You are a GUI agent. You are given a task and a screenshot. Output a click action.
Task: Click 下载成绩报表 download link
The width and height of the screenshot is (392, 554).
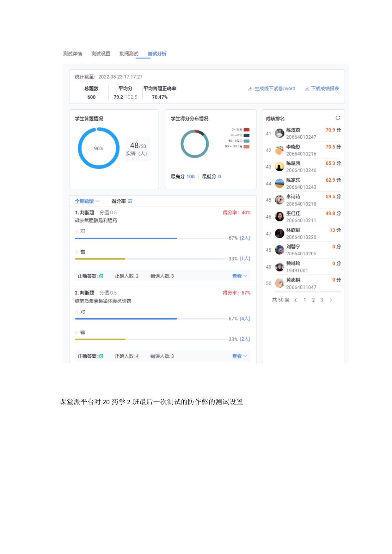pos(322,88)
